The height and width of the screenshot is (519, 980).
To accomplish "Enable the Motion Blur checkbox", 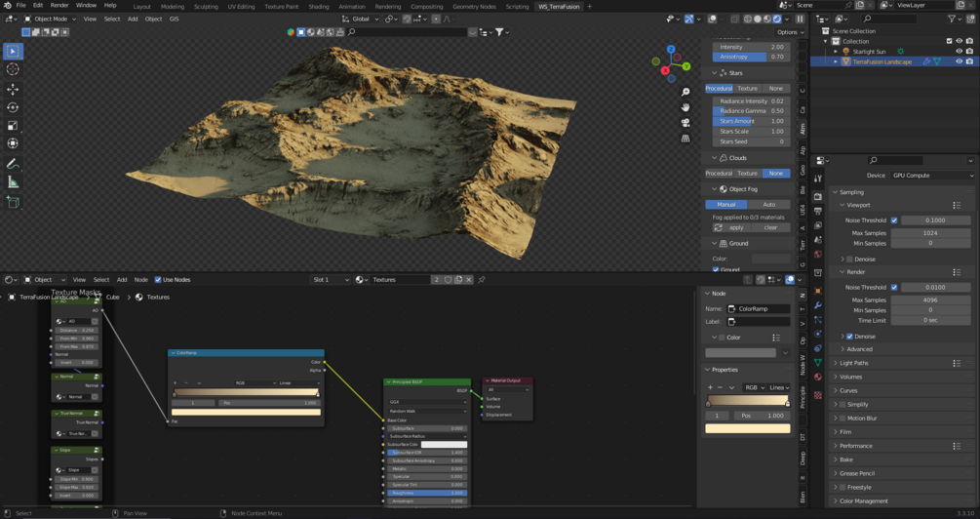I will [x=843, y=419].
